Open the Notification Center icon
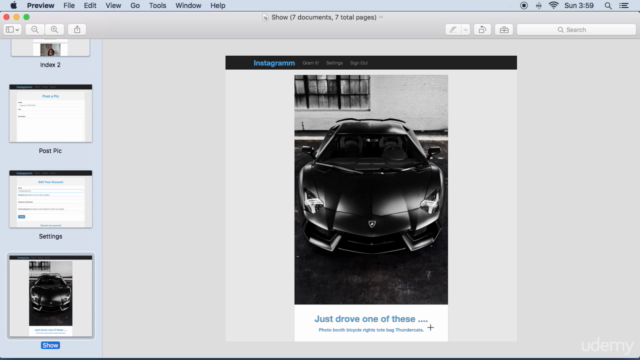The width and height of the screenshot is (640, 360). [624, 5]
